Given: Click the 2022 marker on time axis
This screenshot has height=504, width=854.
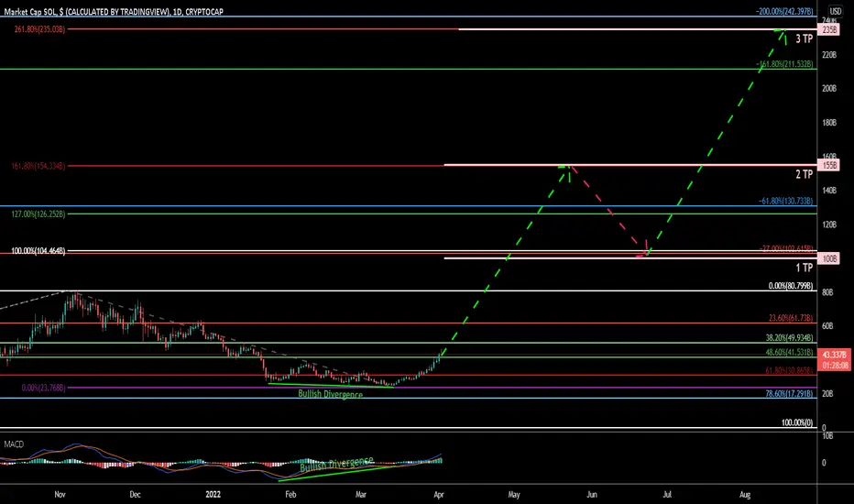Looking at the screenshot, I should [213, 494].
